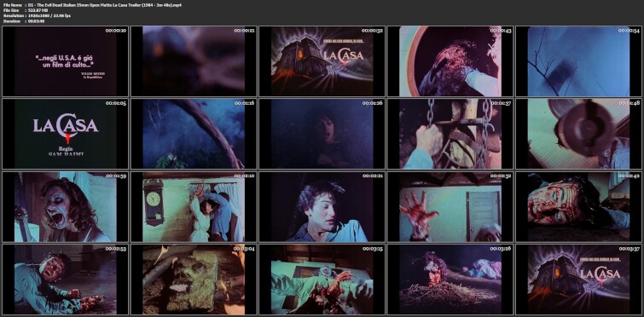The width and height of the screenshot is (644, 317).
Task: Open the frame timestamped 00:01:48
Action: pos(578,134)
